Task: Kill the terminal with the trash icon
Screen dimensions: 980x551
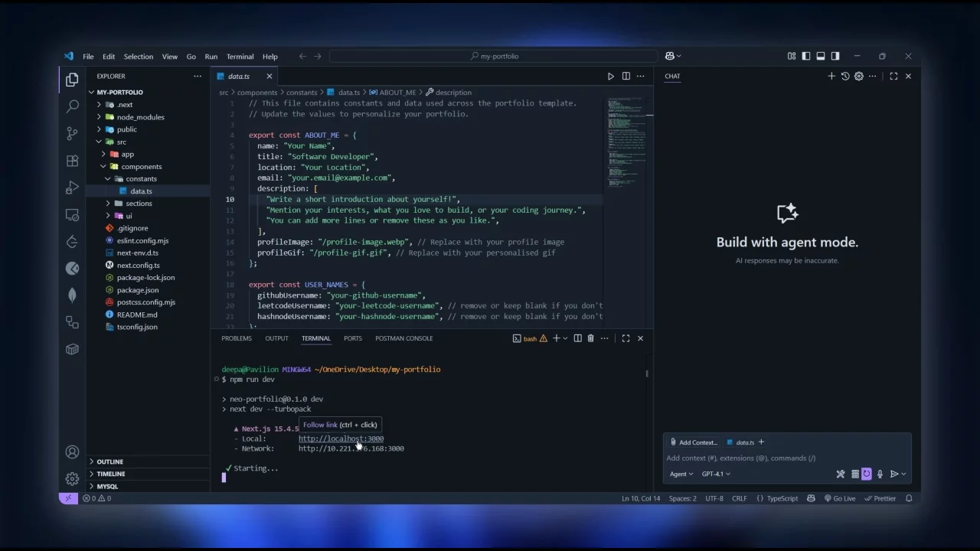Action: (x=590, y=338)
